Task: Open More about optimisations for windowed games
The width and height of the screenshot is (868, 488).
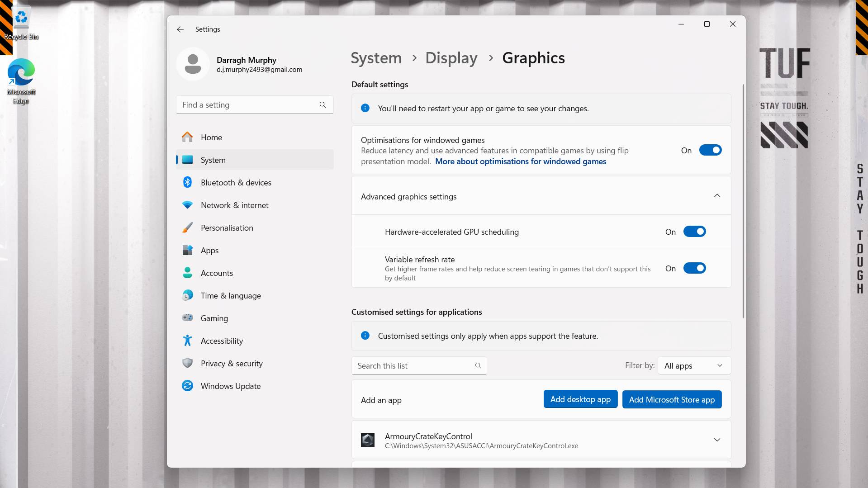Action: 520,161
